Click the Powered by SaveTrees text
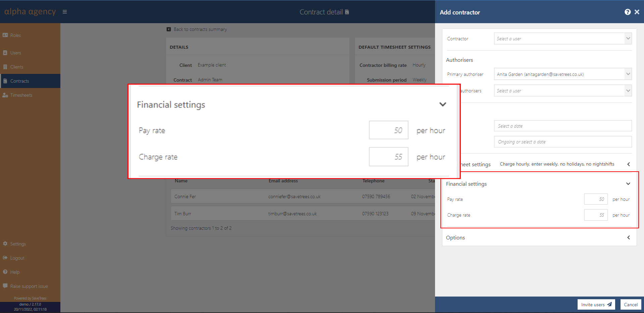This screenshot has width=644, height=313. (x=30, y=298)
